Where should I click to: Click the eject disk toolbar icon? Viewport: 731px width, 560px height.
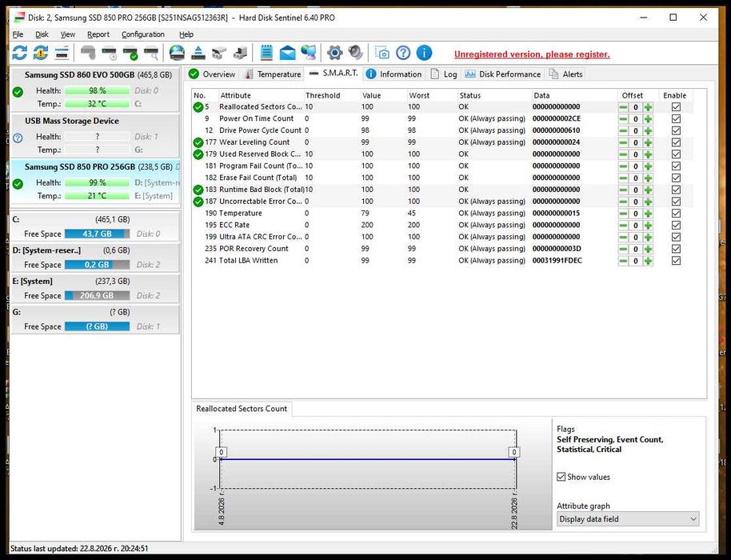point(198,53)
